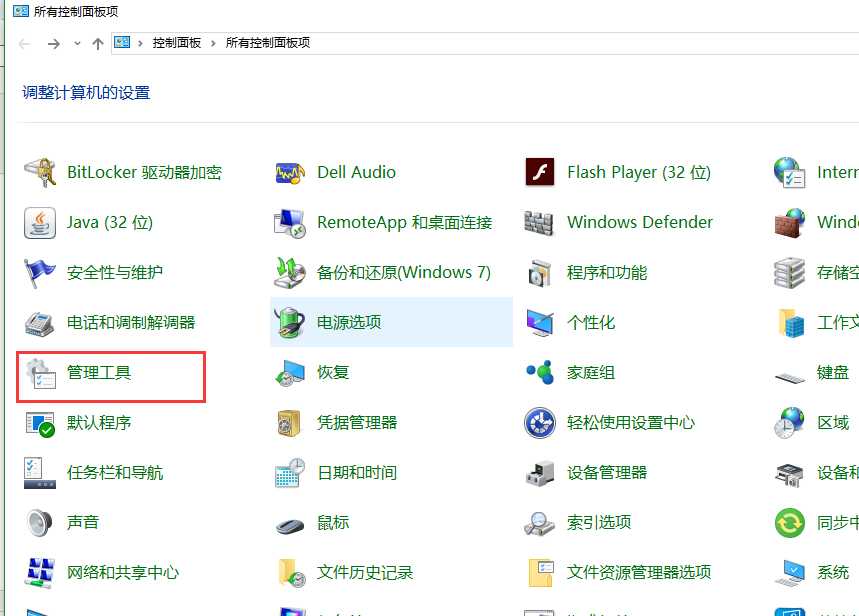Image resolution: width=859 pixels, height=616 pixels.
Task: Open the 默认程序 icon
Action: 40,424
